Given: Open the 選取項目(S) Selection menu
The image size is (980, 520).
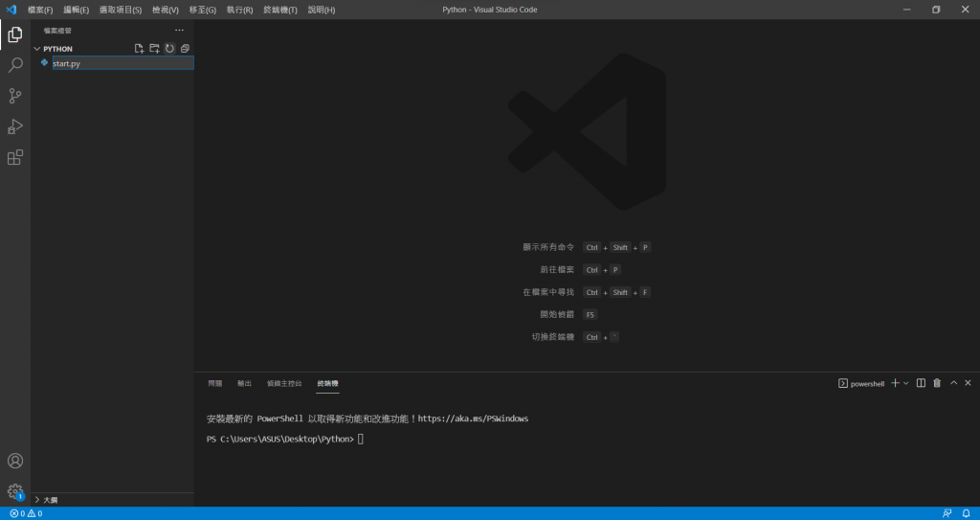Looking at the screenshot, I should [121, 10].
